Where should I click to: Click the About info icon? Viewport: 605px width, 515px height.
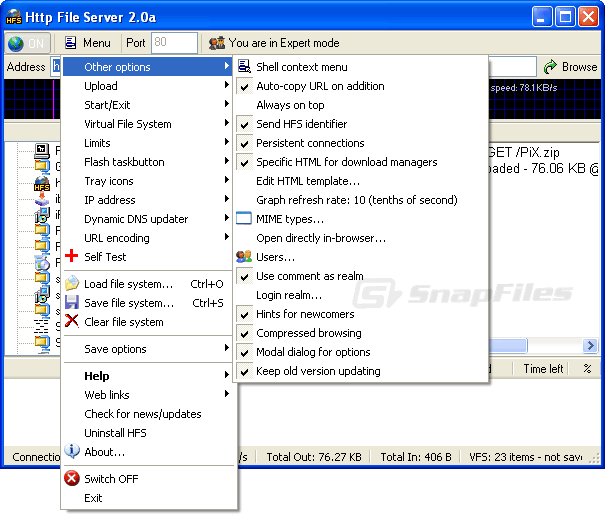click(x=72, y=451)
